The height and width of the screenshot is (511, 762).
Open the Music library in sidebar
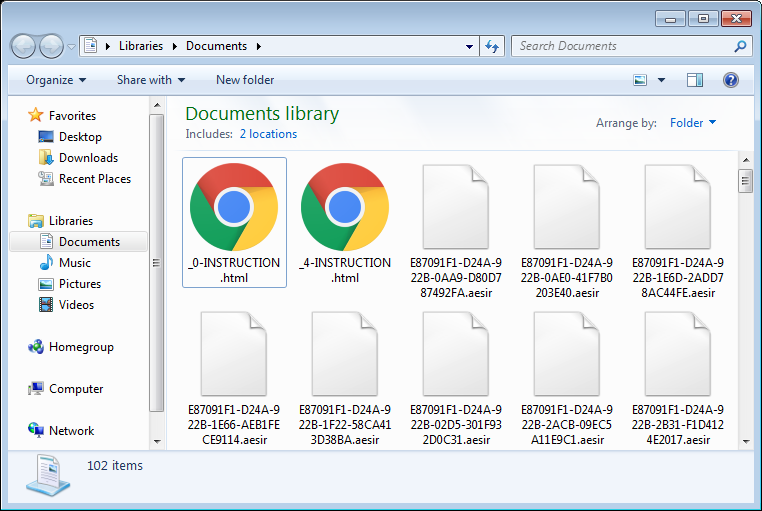point(74,263)
